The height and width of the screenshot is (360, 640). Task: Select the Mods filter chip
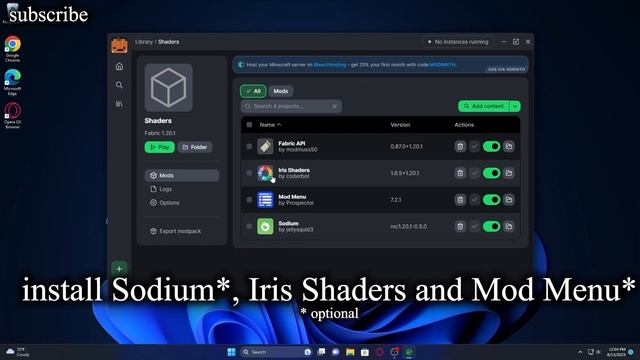[281, 91]
